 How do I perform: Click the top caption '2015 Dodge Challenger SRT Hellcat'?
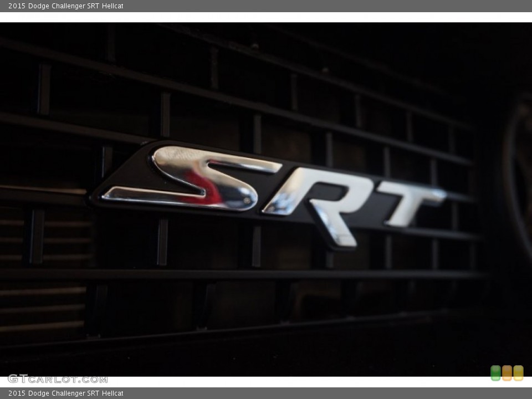coord(66,6)
